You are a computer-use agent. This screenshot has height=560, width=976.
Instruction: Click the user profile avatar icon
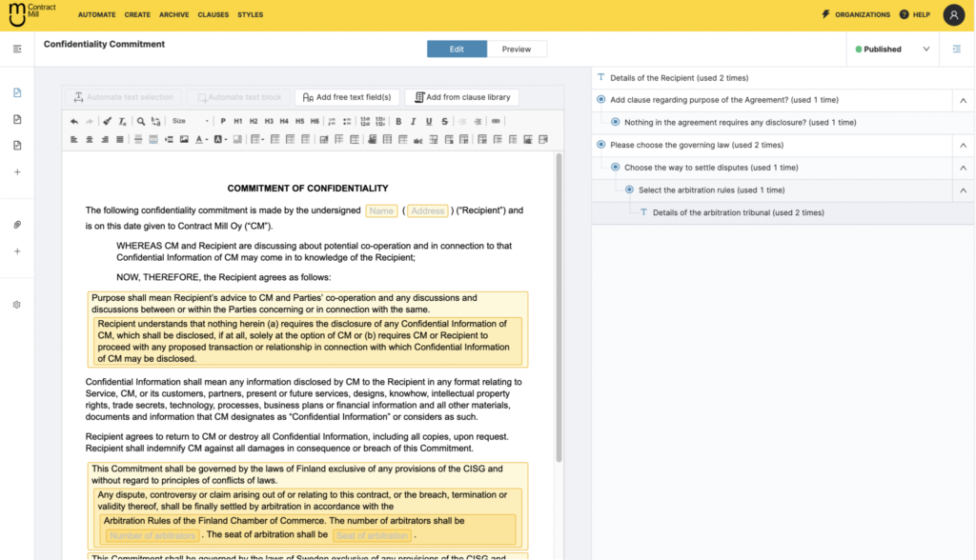(x=953, y=14)
